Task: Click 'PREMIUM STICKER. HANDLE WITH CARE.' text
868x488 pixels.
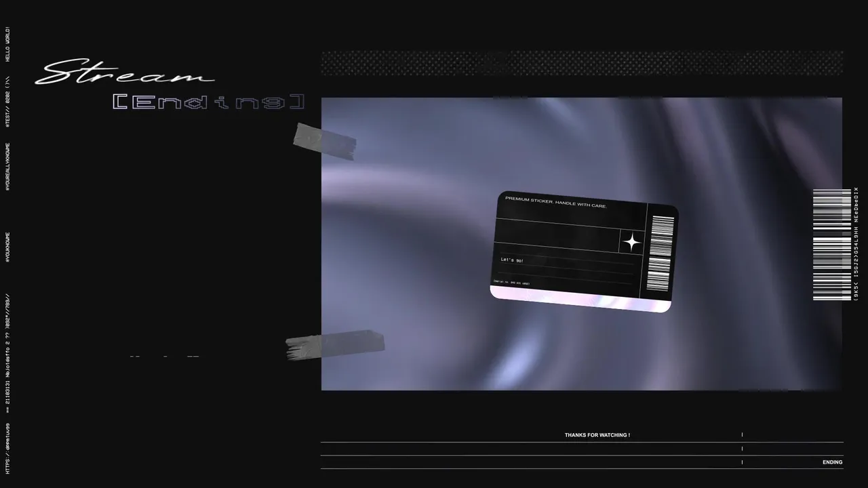Action: coord(556,201)
